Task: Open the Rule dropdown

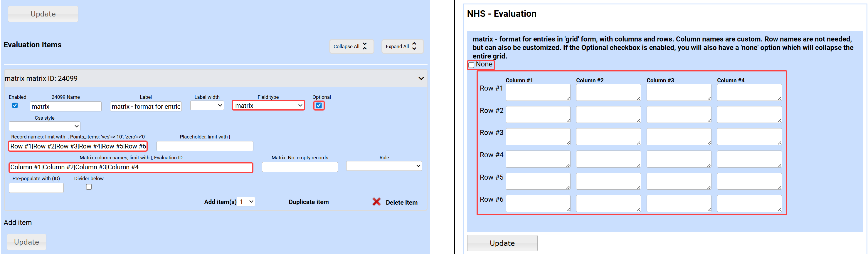Action: point(384,166)
